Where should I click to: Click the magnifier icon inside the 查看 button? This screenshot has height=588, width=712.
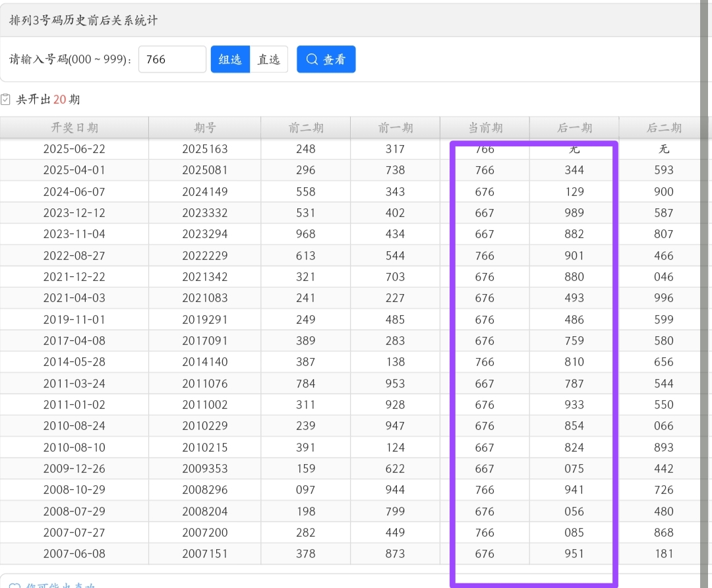point(312,59)
